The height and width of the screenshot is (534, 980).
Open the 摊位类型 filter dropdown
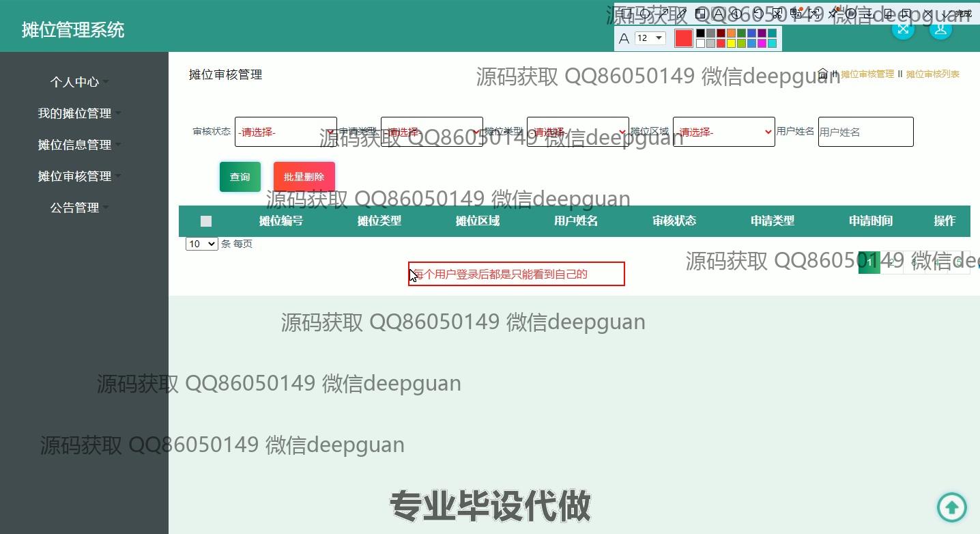[578, 132]
